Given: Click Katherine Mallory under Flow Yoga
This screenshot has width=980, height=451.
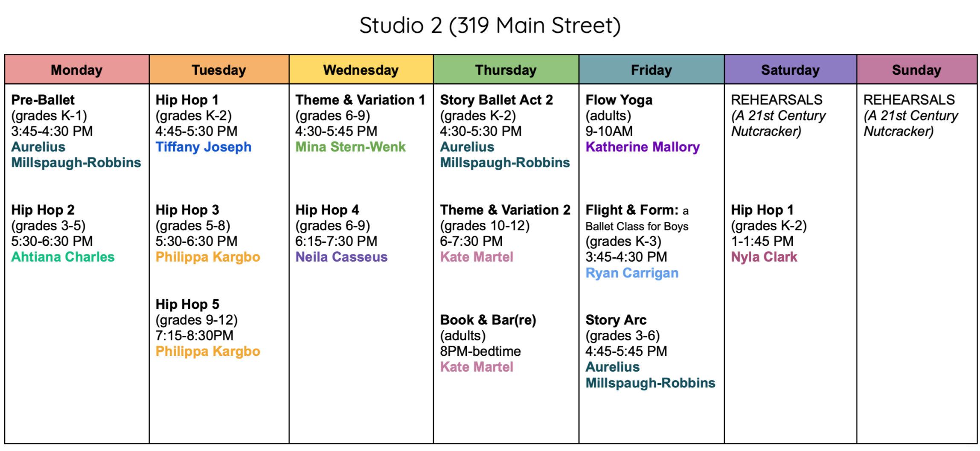Looking at the screenshot, I should click(x=643, y=147).
